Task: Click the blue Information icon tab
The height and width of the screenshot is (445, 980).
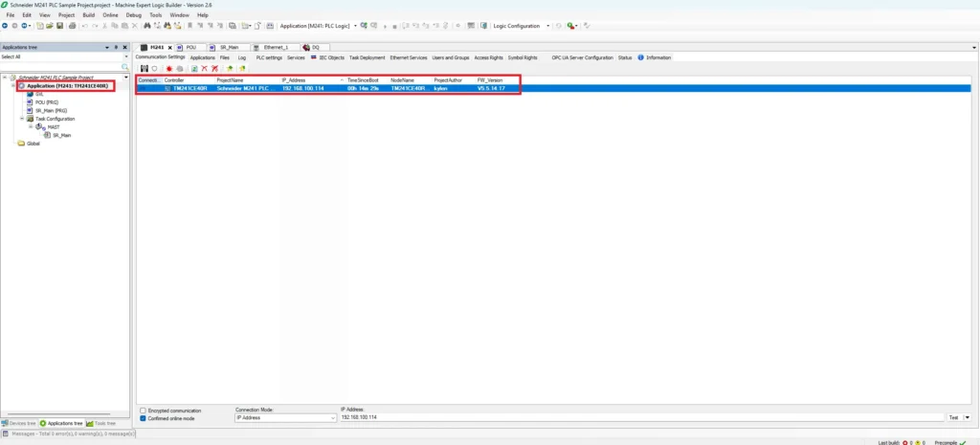Action: click(640, 57)
